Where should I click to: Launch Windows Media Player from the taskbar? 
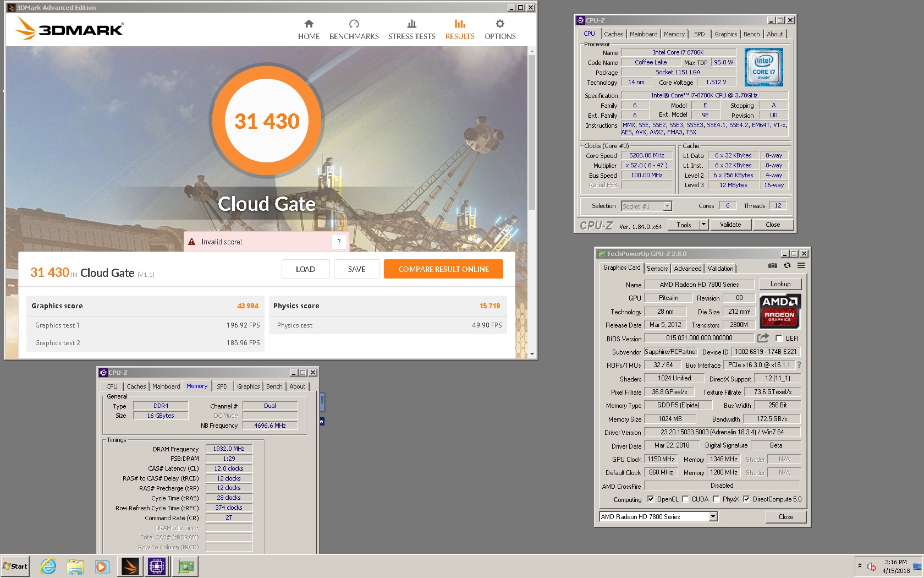102,566
